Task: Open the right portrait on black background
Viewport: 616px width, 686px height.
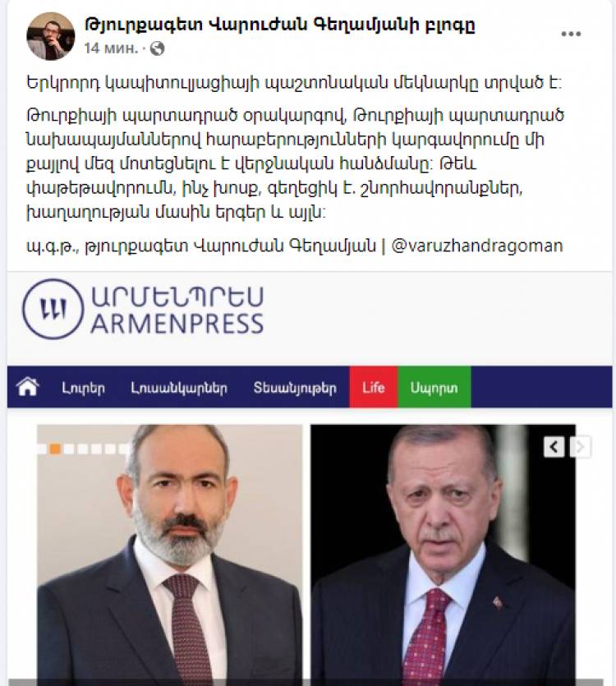Action: [443, 555]
